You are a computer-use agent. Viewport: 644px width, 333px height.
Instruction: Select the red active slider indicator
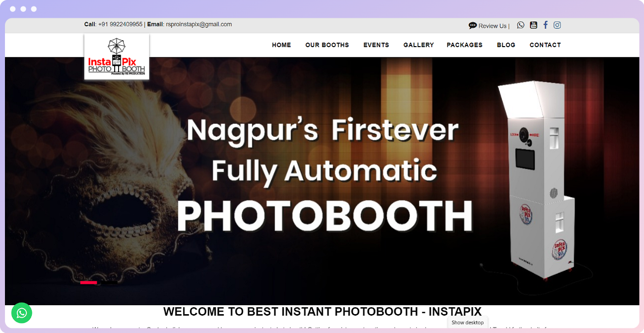pos(89,282)
